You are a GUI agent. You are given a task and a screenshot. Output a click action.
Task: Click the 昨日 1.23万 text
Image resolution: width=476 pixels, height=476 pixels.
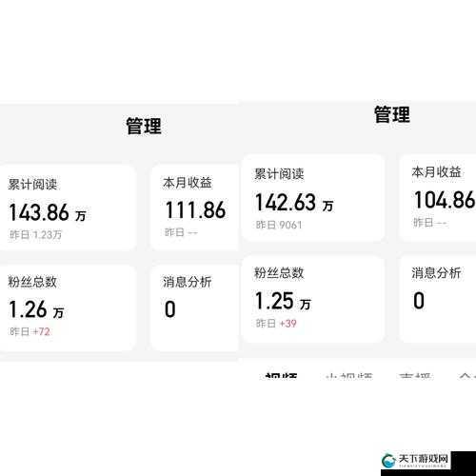click(35, 235)
